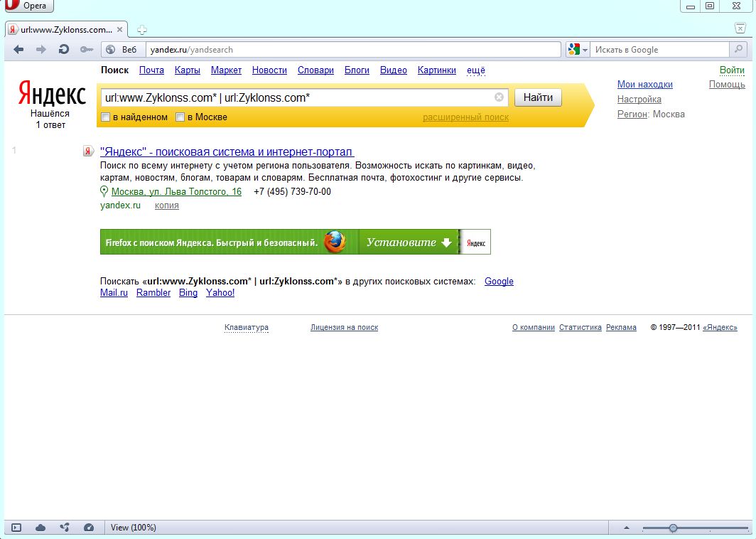The image size is (756, 539).
Task: Expand the Google search engine dropdown
Action: [x=578, y=49]
